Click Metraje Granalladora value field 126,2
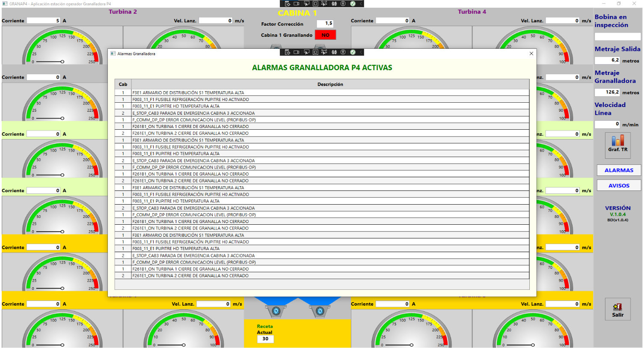Viewport: 644px width, 348px height. 607,92
